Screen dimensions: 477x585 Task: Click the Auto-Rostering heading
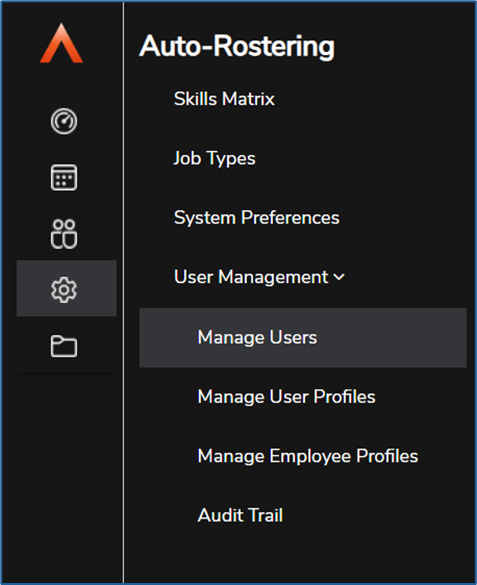(237, 46)
